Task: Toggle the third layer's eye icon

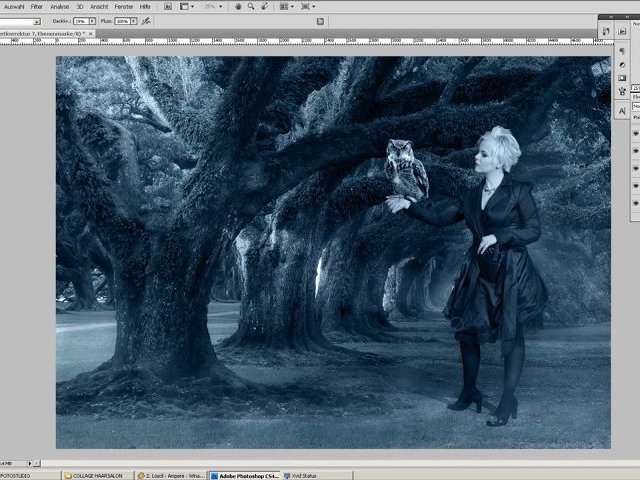Action: (x=636, y=168)
